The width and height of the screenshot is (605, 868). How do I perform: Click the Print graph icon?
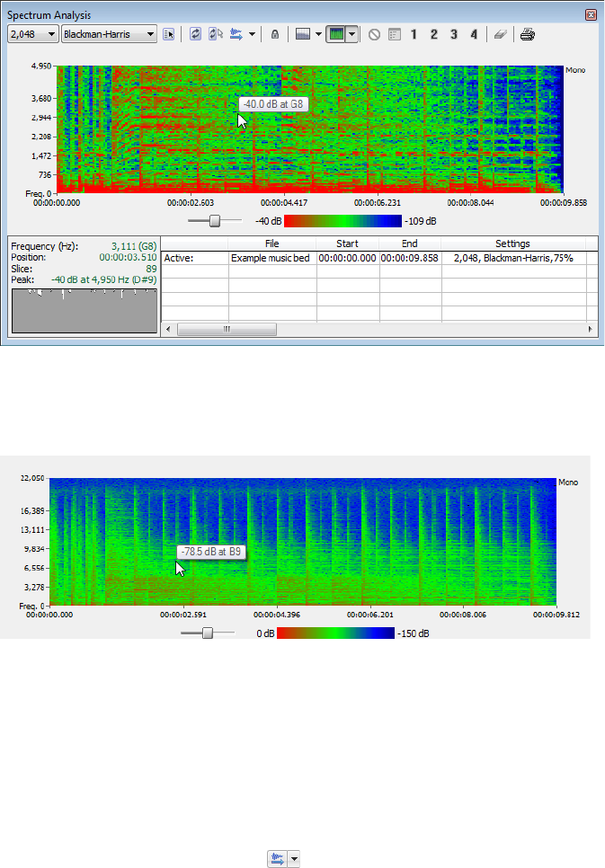click(x=528, y=34)
